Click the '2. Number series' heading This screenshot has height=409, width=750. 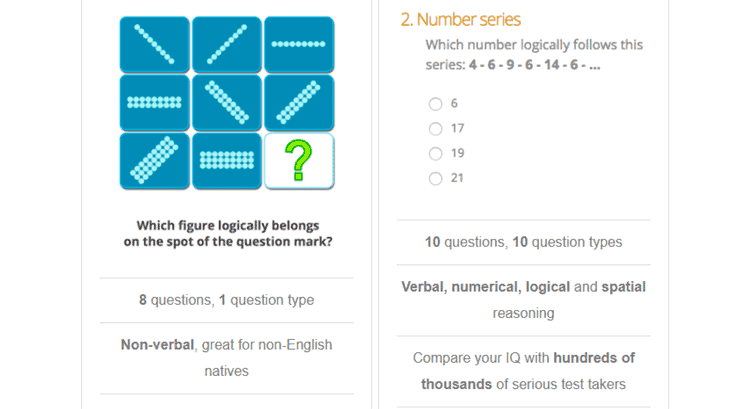[460, 20]
